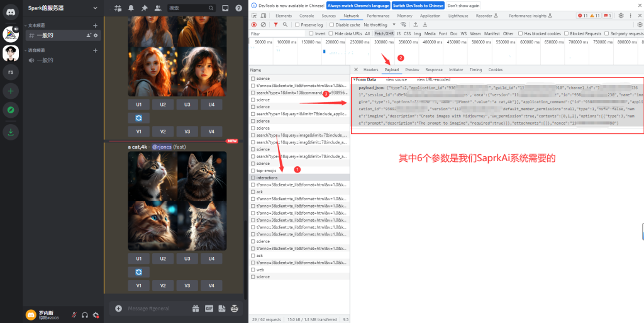Viewport: 644px width, 323px height.
Task: Click the notification bell icon in Discord
Action: 131,8
